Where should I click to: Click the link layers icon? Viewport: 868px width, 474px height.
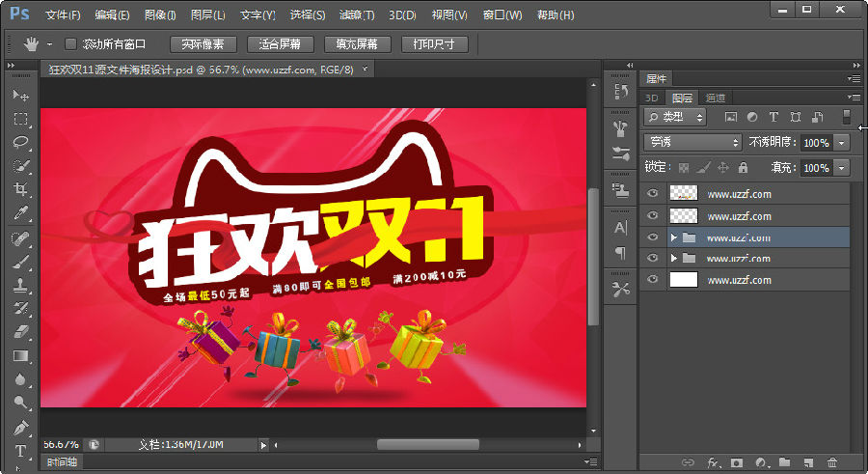(688, 462)
